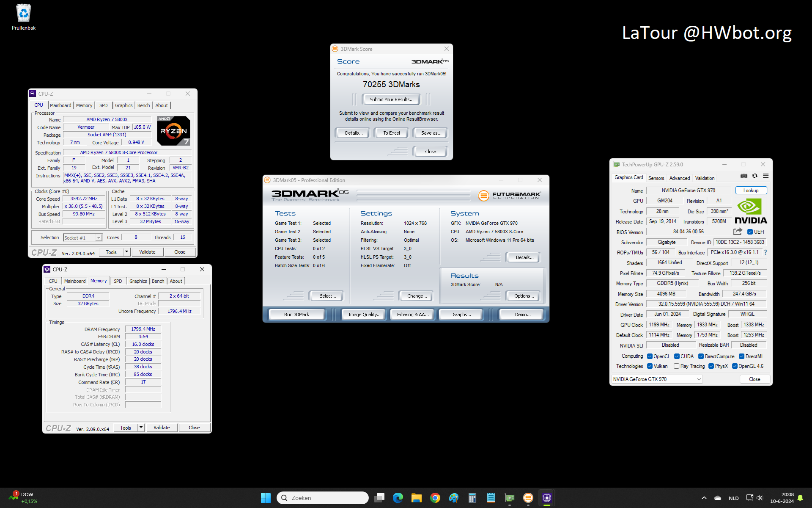The height and width of the screenshot is (508, 812).
Task: Toggle the OpenCL checkbox
Action: tap(650, 356)
